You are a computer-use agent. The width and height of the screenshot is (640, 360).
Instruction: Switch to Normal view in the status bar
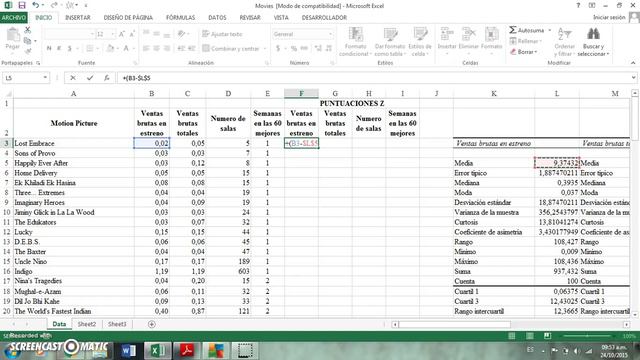coord(511,336)
